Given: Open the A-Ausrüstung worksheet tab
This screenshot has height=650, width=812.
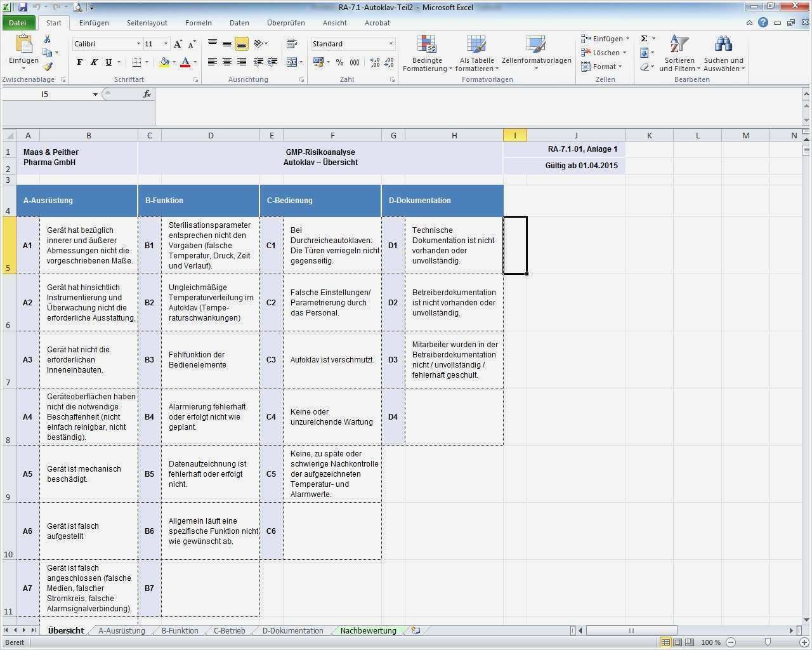Looking at the screenshot, I should tap(121, 630).
